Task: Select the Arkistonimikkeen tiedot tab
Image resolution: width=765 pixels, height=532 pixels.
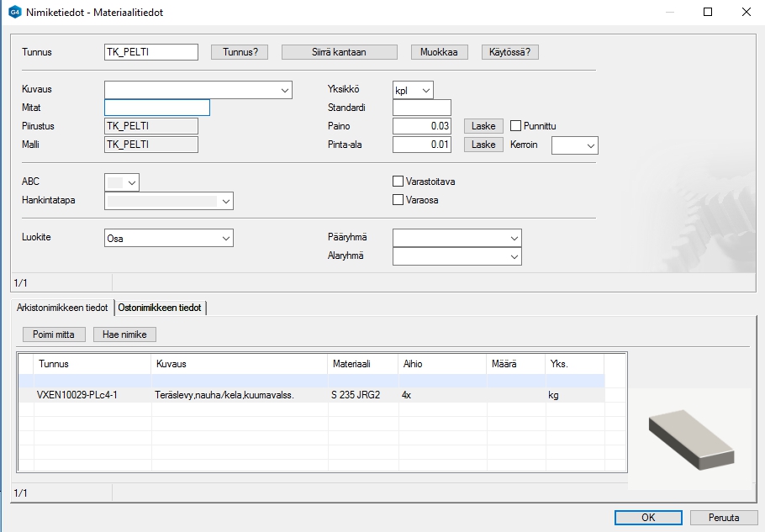Action: pos(62,308)
